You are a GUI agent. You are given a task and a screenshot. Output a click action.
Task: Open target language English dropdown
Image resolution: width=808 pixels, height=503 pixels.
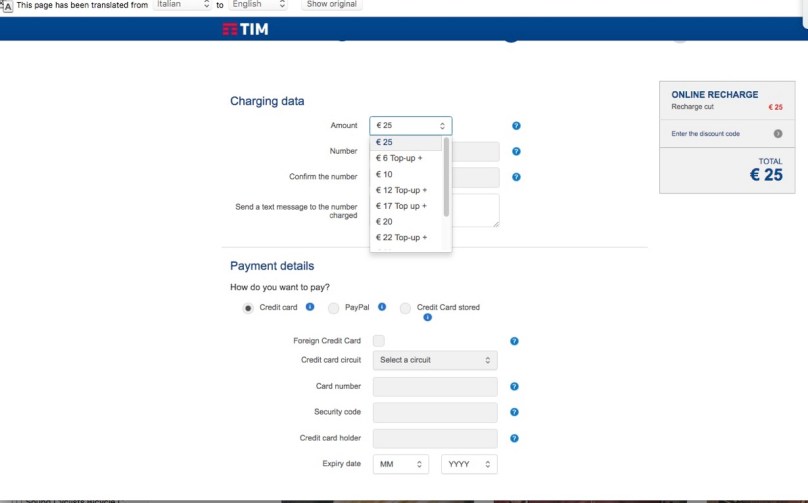258,5
